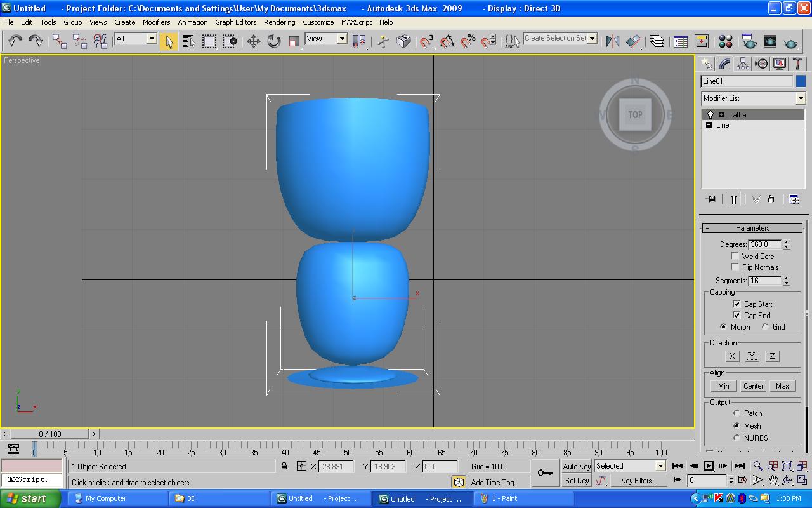Viewport: 812px width, 508px height.
Task: Expand the Lathe modifier sub-objects
Action: [x=721, y=115]
